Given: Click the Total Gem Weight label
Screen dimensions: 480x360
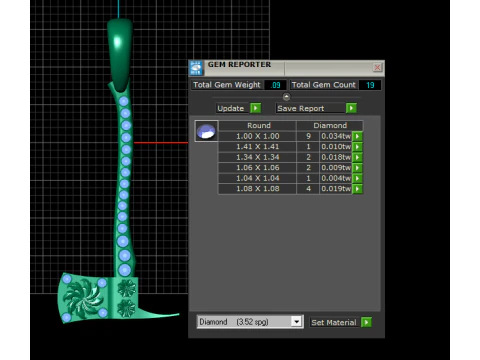Looking at the screenshot, I should point(227,85).
